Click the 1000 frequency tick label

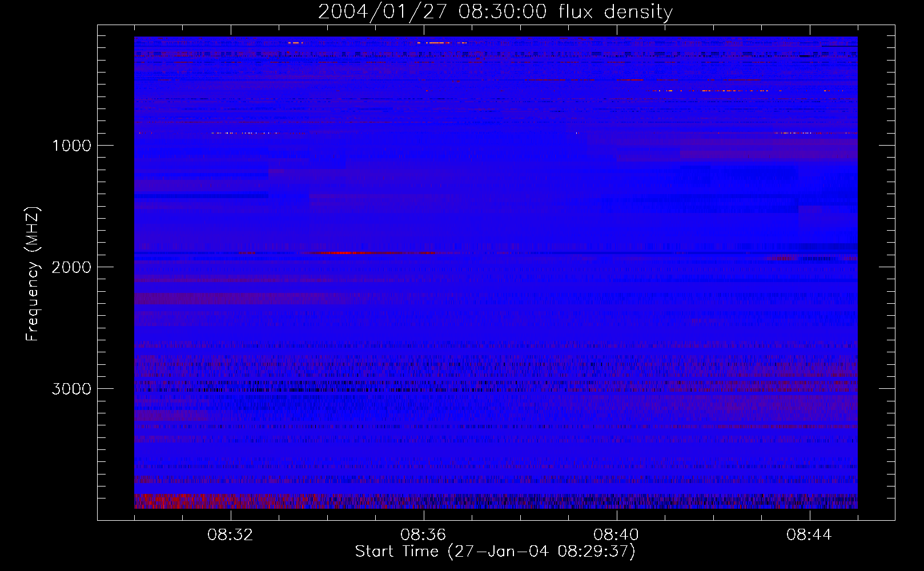tap(71, 146)
